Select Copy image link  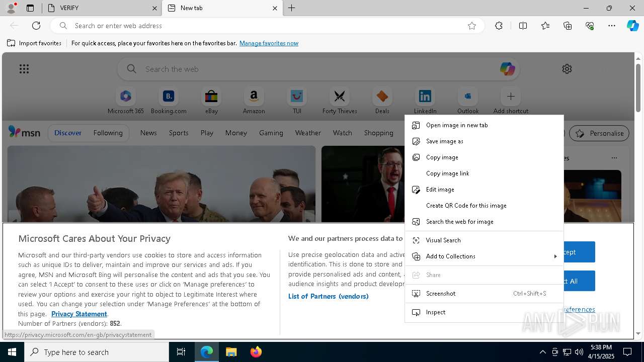click(484, 173)
